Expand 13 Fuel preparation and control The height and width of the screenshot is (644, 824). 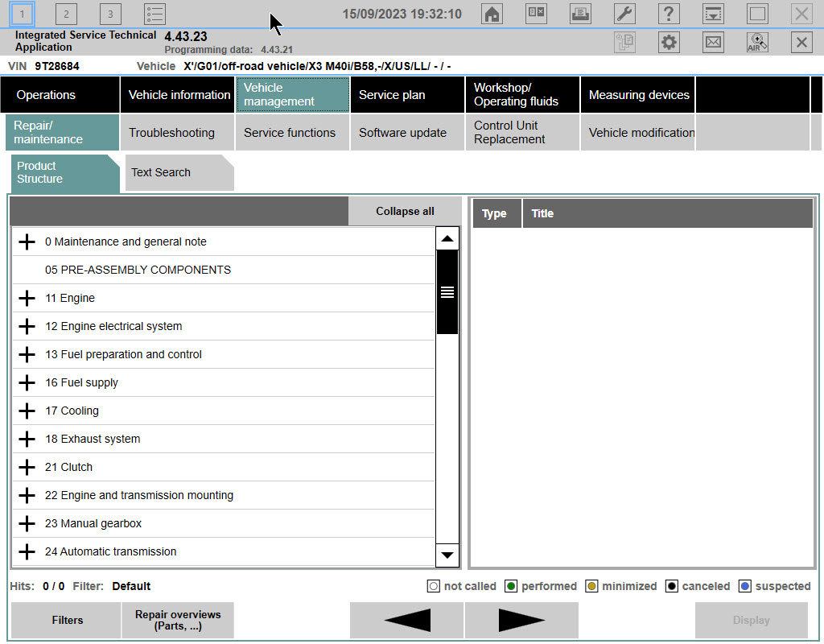point(27,354)
